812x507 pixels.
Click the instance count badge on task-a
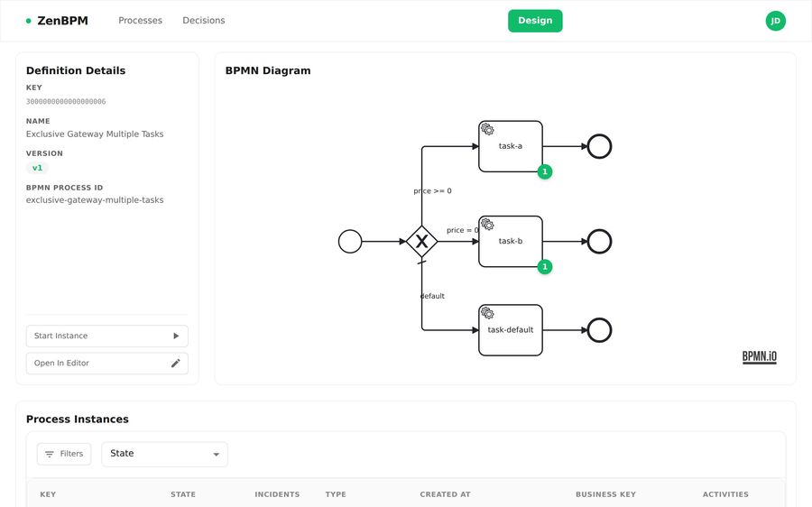544,171
